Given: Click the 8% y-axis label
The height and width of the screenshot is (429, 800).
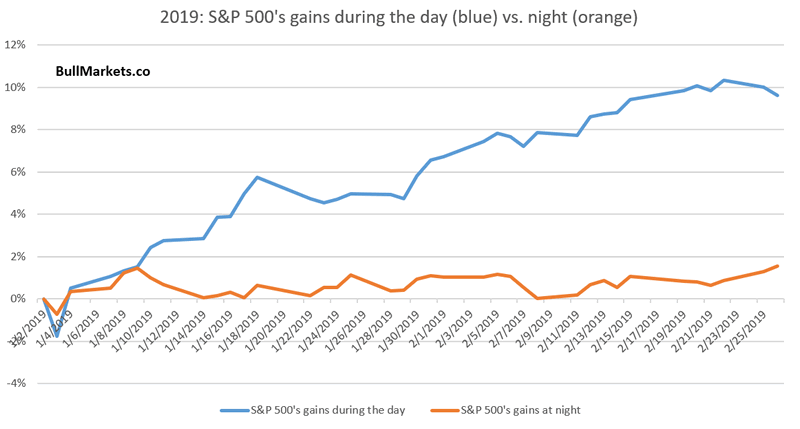Looking at the screenshot, I should (23, 129).
